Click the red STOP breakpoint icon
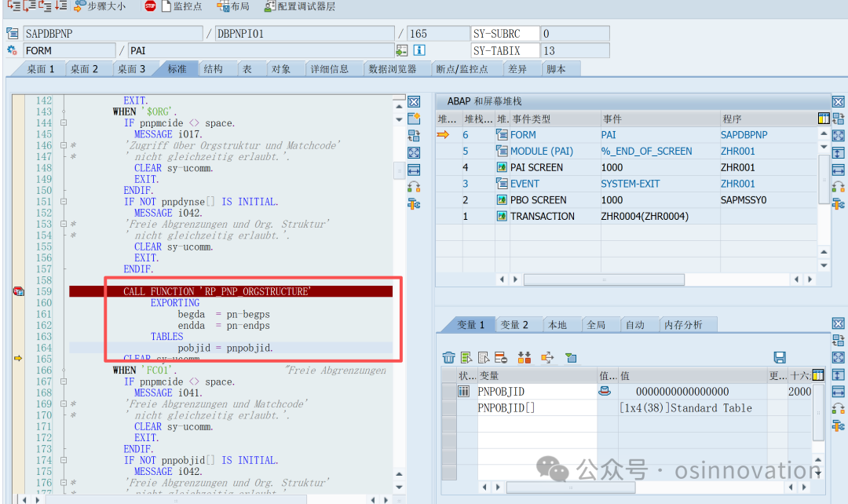Screen dimensions: 848x504 150,6
